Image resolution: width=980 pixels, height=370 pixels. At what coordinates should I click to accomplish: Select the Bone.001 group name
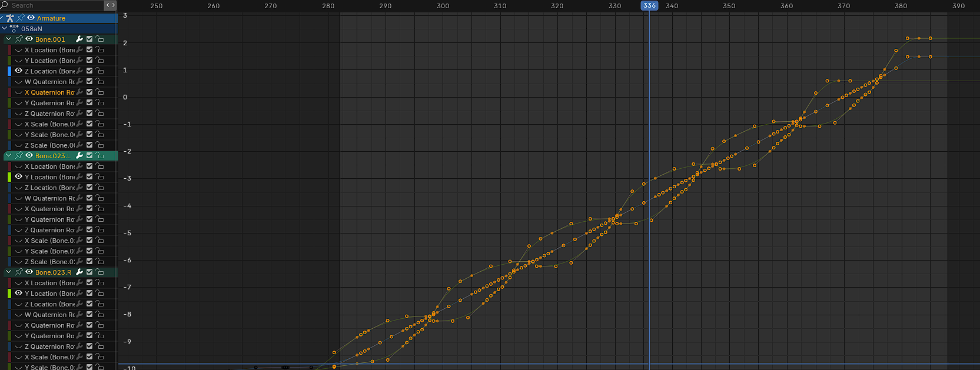(x=50, y=39)
